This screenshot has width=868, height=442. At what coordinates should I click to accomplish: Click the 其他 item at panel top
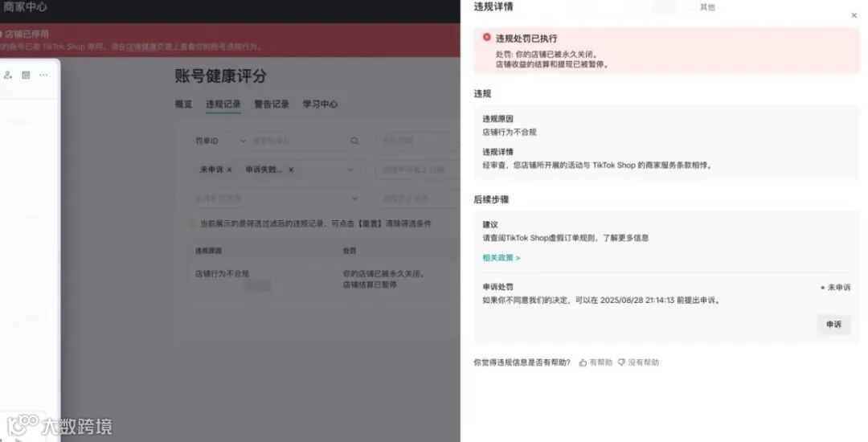click(x=707, y=7)
